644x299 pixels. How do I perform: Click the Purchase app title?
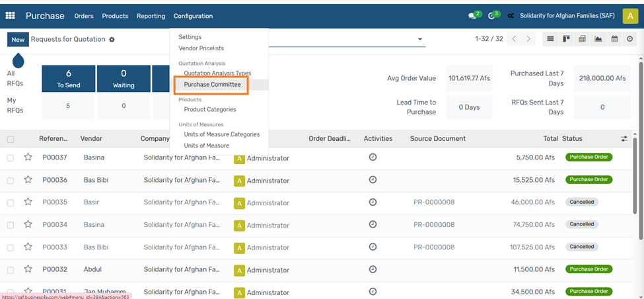[x=45, y=16]
